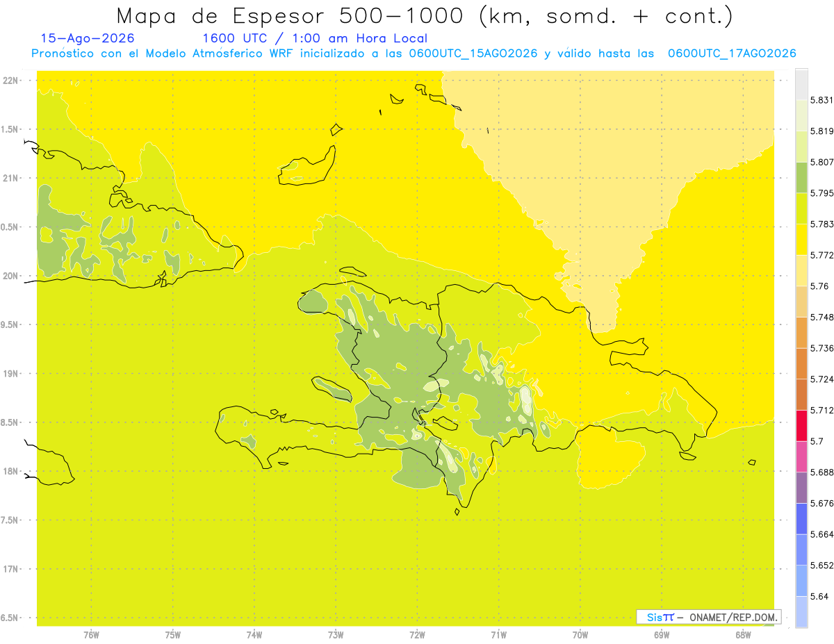Click the legend value 5.7
Screen dimensions: 834x644
(x=817, y=441)
